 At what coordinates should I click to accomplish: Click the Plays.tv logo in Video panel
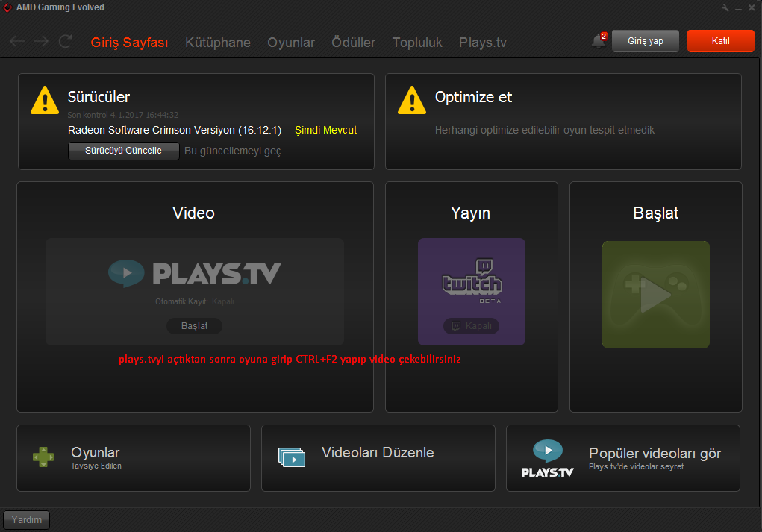[194, 274]
